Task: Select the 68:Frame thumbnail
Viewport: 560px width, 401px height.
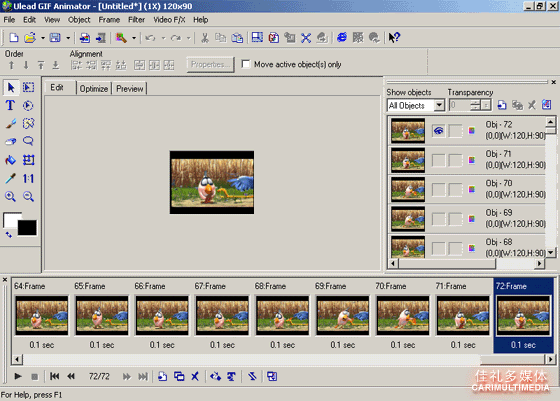Action: click(x=282, y=315)
